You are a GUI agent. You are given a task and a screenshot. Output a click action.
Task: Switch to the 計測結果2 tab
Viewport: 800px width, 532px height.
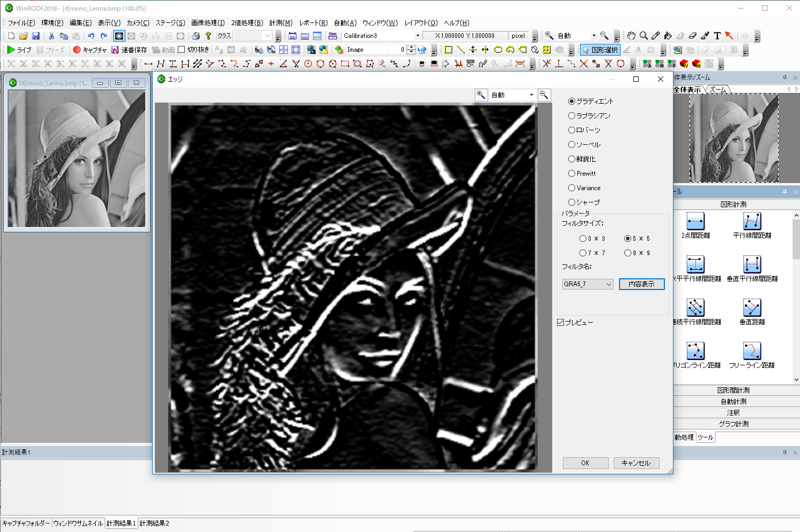[x=154, y=523]
